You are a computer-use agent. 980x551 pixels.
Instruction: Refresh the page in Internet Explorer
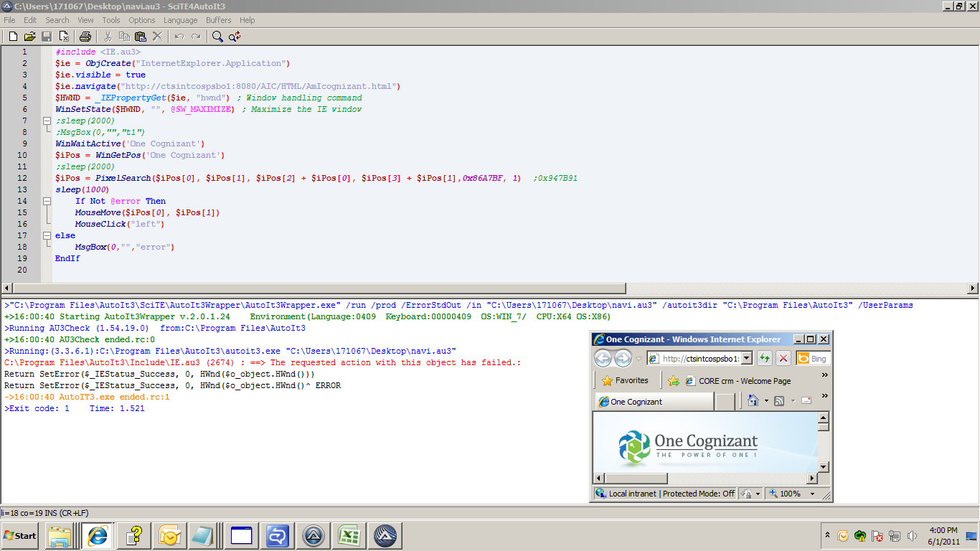click(x=764, y=358)
